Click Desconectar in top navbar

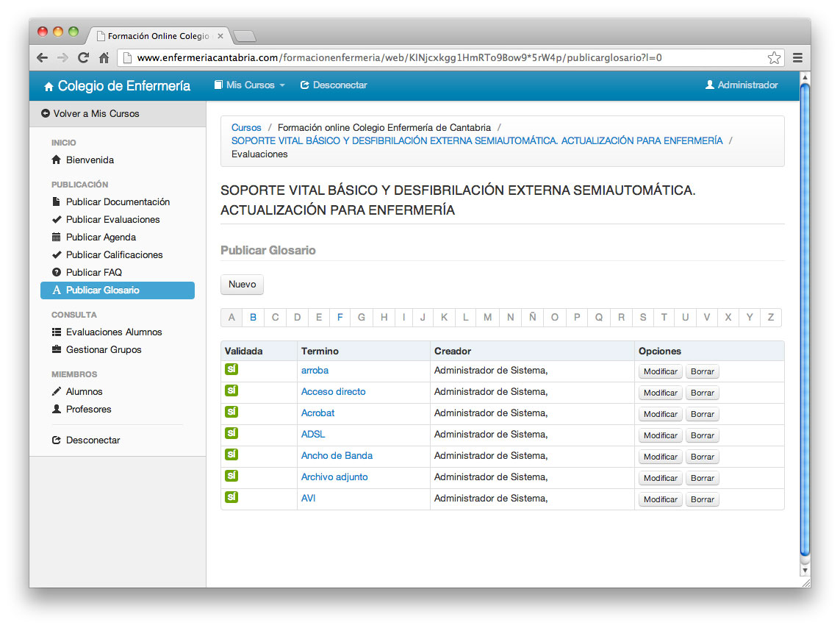(x=334, y=85)
